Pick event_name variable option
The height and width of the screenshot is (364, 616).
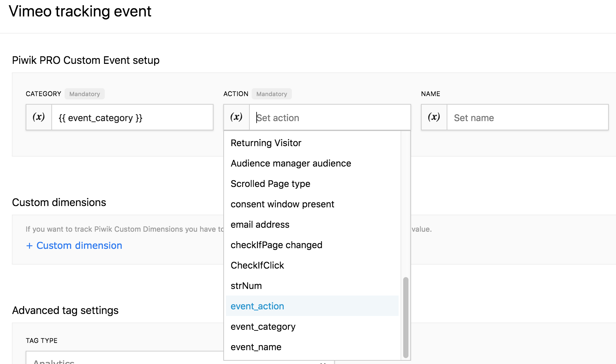[312, 347]
